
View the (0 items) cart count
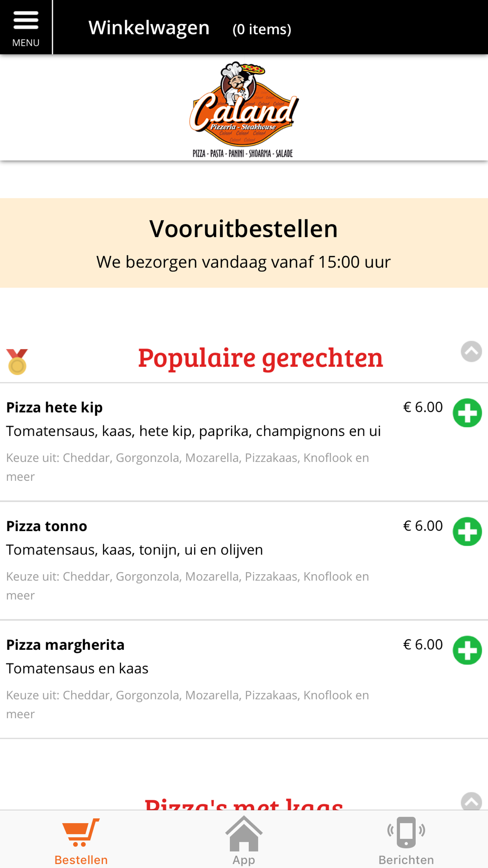(262, 29)
